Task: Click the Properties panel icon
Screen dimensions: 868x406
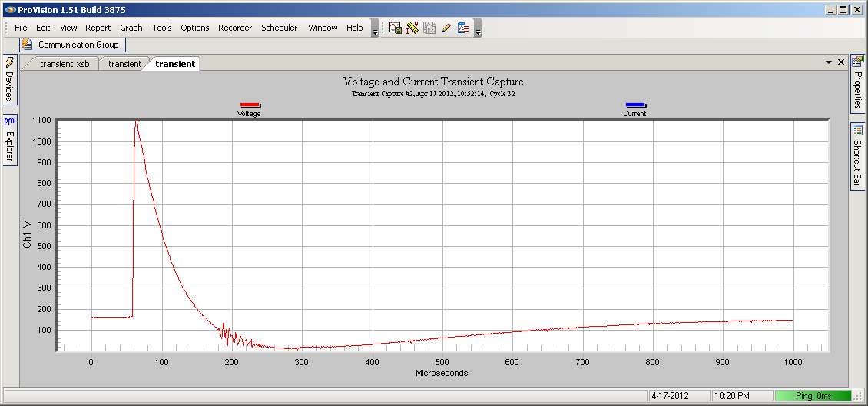Action: (857, 62)
